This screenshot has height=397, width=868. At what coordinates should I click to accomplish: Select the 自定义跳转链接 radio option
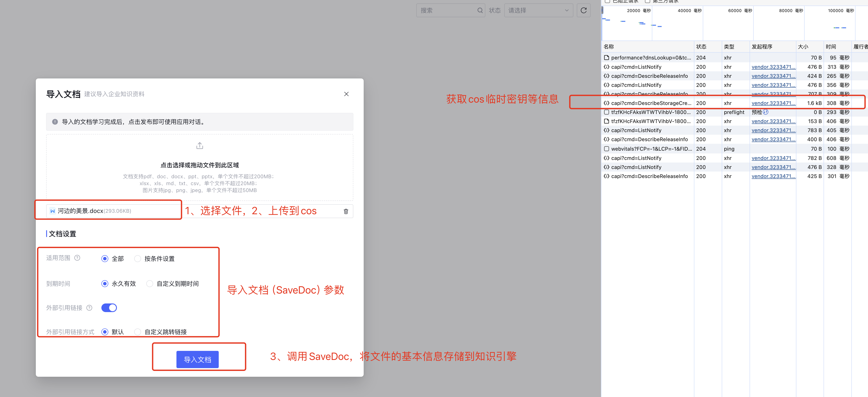point(137,332)
